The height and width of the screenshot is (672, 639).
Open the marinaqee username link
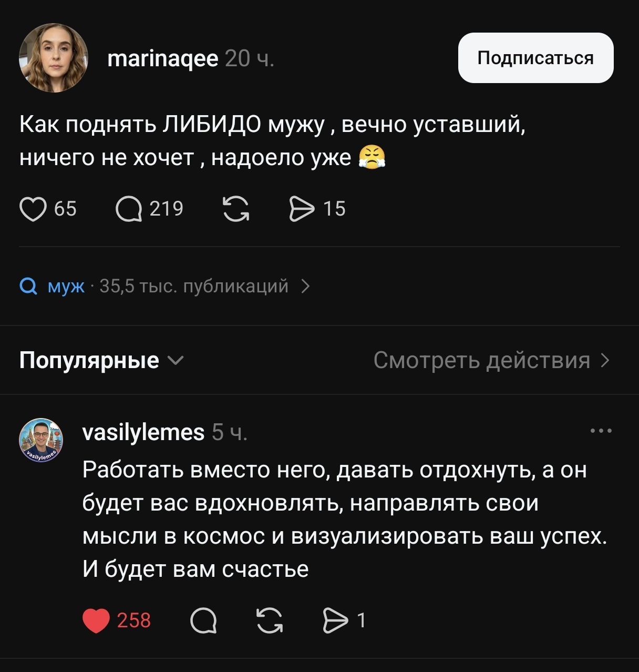(x=162, y=58)
